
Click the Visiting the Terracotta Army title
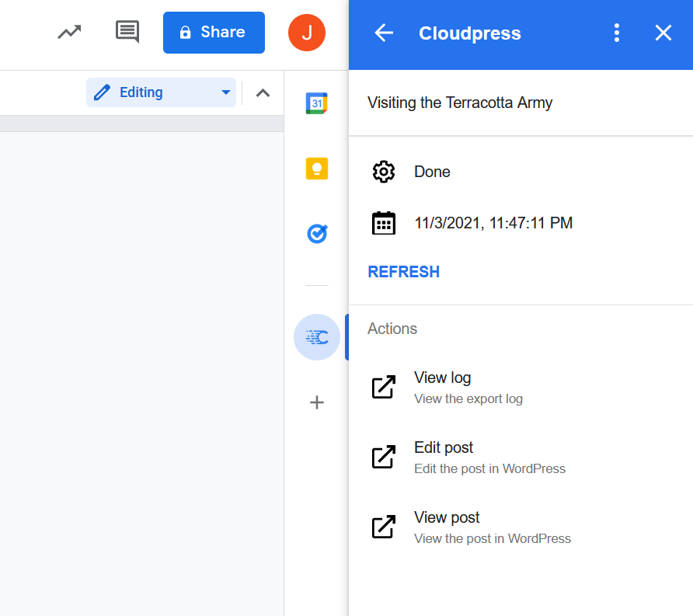coord(460,103)
